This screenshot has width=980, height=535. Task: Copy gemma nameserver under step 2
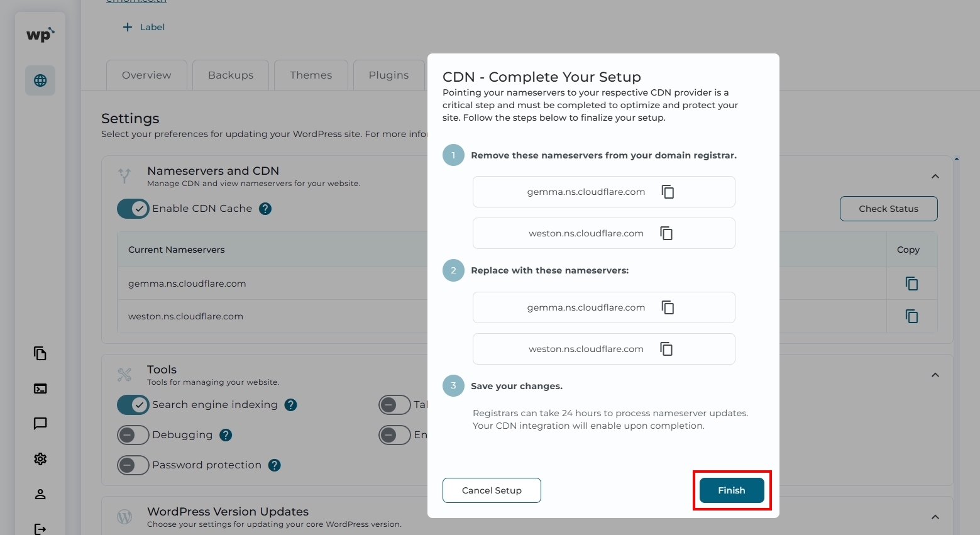pyautogui.click(x=668, y=307)
